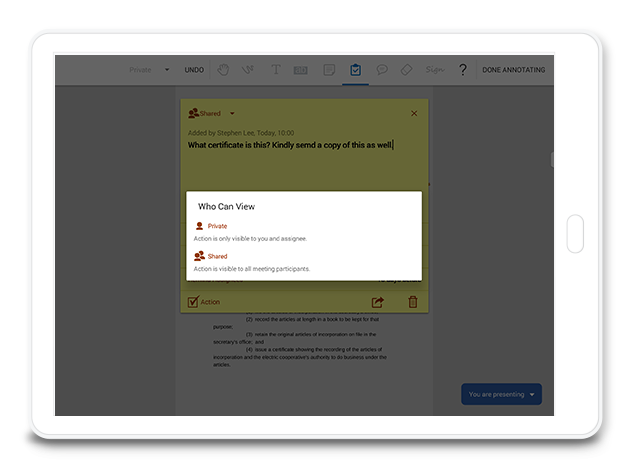The height and width of the screenshot is (470, 630).
Task: Select the sticky note tool
Action: (329, 70)
